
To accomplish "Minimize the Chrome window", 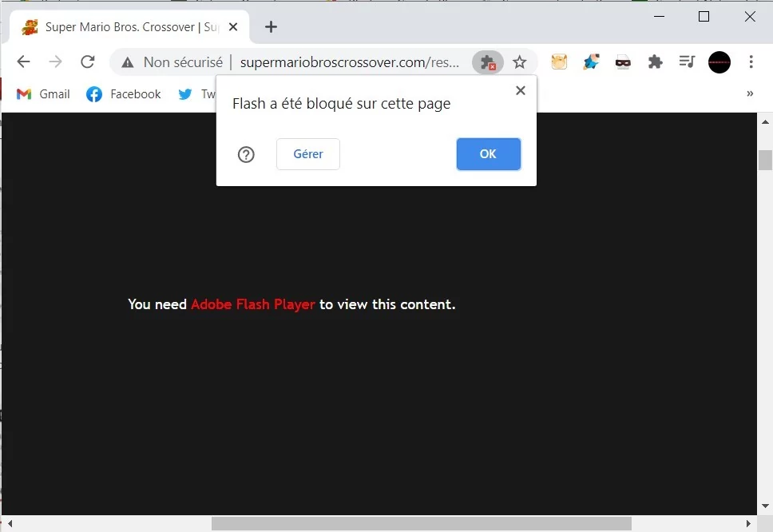I will pyautogui.click(x=659, y=16).
